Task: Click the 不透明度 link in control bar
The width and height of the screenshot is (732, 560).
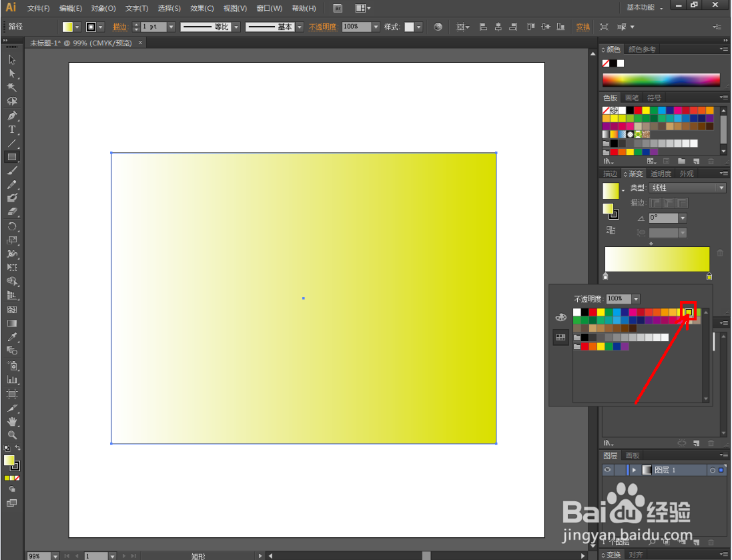Action: [x=322, y=27]
